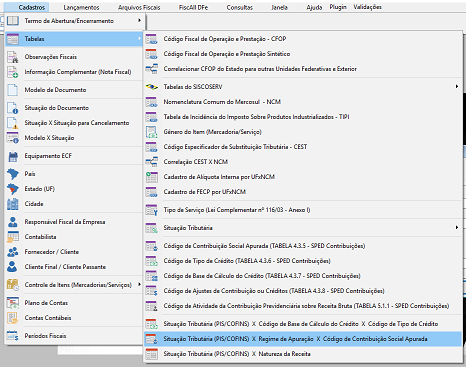Click the Gênero do Item icon
Screen dimensions: 466x367
click(151, 132)
